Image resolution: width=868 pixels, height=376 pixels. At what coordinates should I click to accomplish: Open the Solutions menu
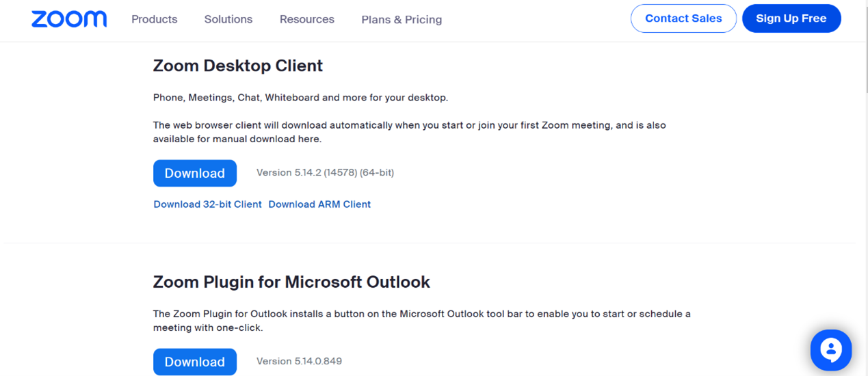(228, 19)
